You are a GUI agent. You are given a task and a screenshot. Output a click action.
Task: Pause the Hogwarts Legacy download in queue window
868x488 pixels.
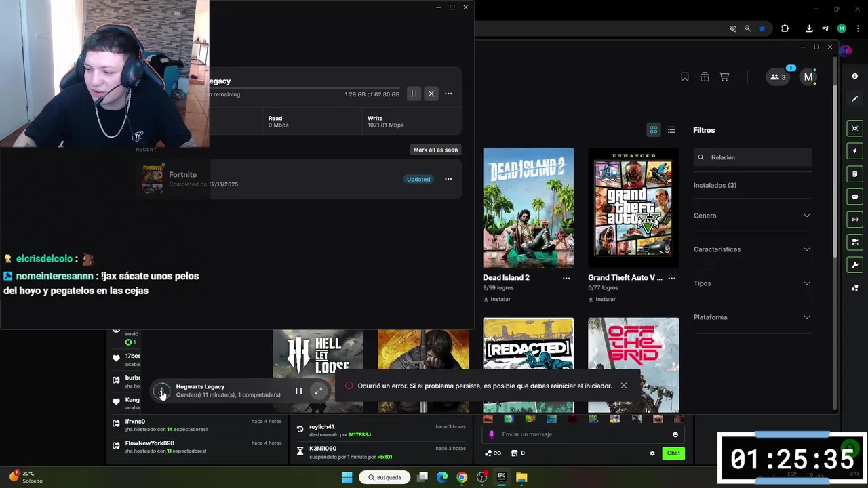coord(414,94)
